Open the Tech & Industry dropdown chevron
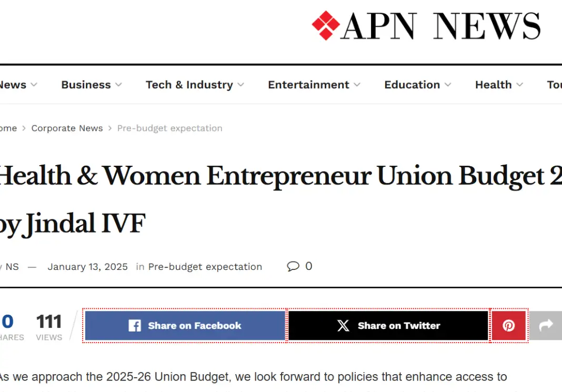This screenshot has width=562, height=392. (241, 85)
